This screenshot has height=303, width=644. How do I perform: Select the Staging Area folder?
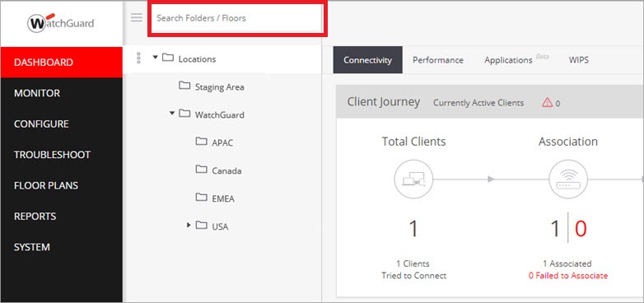pos(219,87)
